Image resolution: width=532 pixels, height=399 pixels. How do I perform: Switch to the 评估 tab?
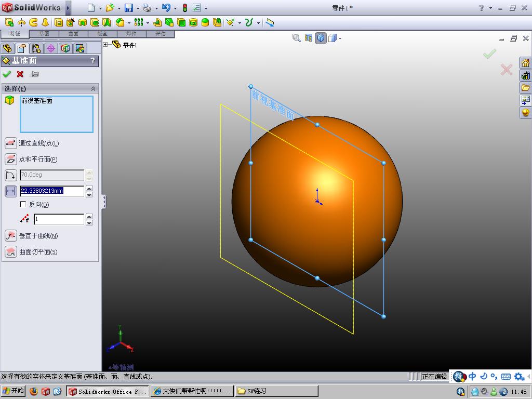[x=160, y=34]
